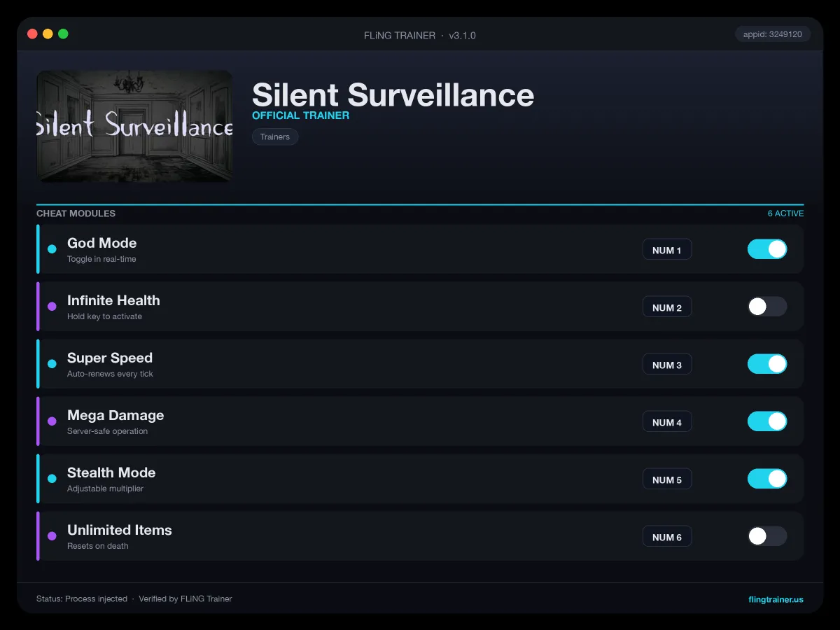Click the CHEAT MODULES section header
Viewport: 840px width, 630px height.
tap(76, 213)
